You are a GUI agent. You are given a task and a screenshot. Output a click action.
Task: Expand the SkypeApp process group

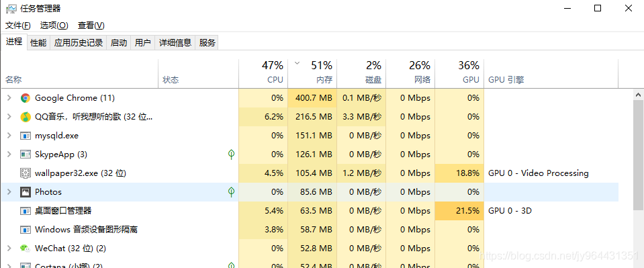point(9,154)
